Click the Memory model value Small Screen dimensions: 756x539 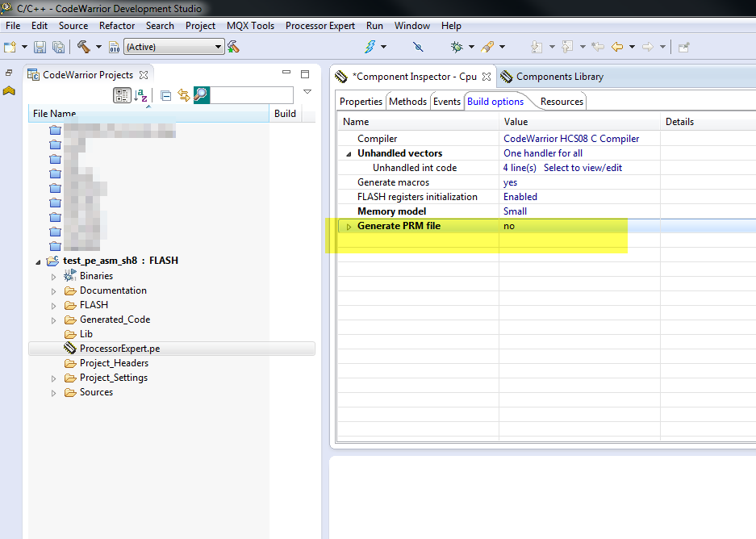515,211
